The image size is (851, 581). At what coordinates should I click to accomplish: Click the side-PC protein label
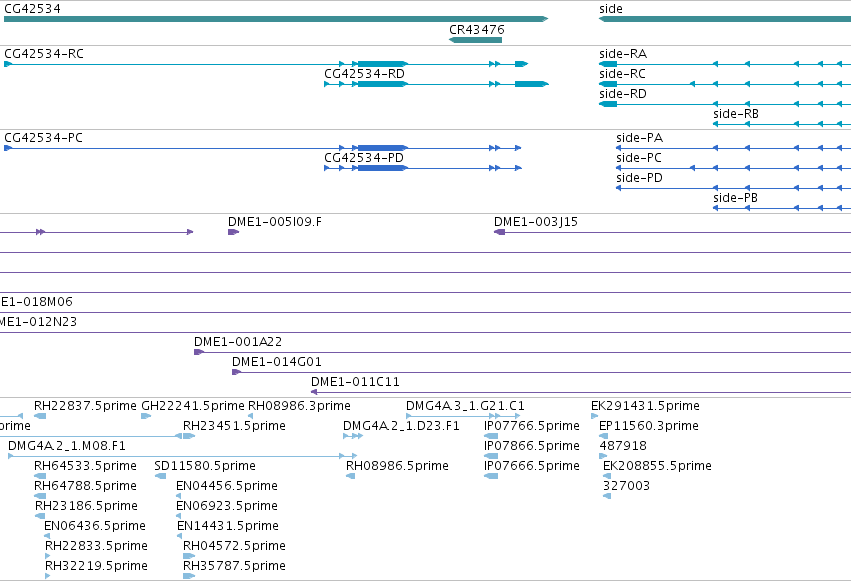click(639, 158)
